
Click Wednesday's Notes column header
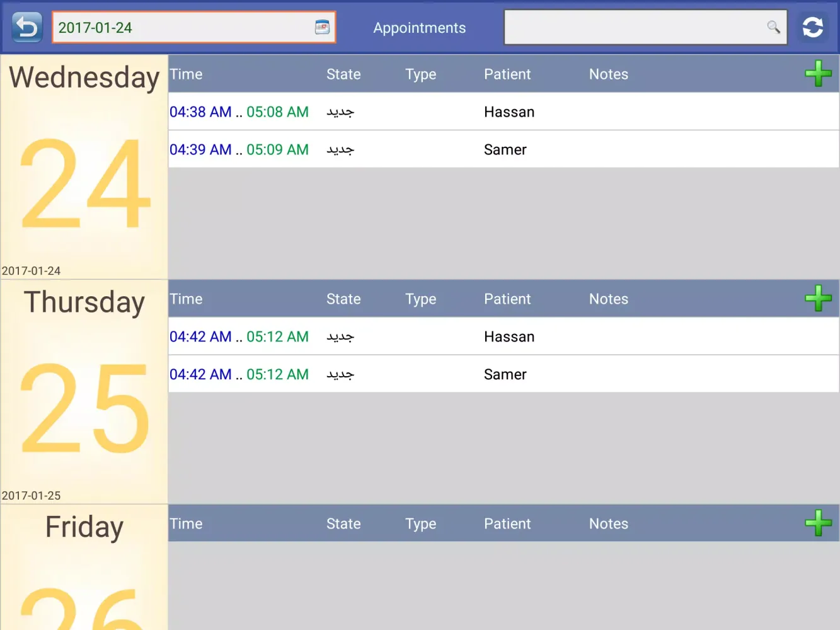point(609,74)
